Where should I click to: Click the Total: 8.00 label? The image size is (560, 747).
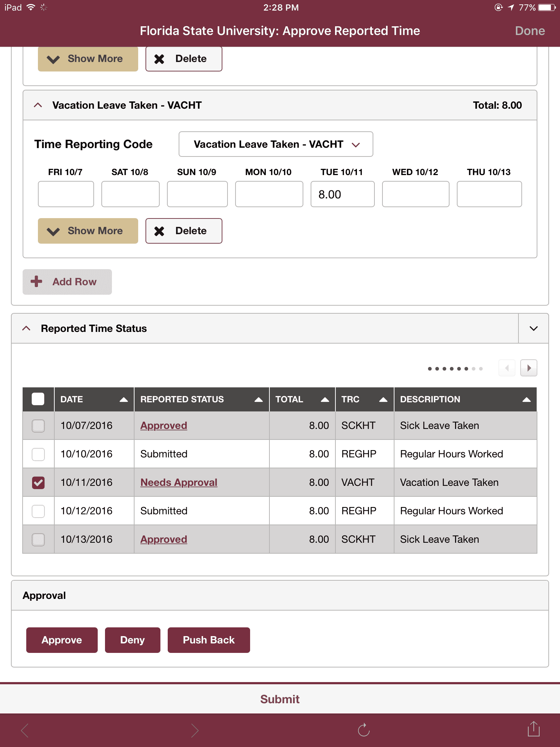tap(497, 105)
